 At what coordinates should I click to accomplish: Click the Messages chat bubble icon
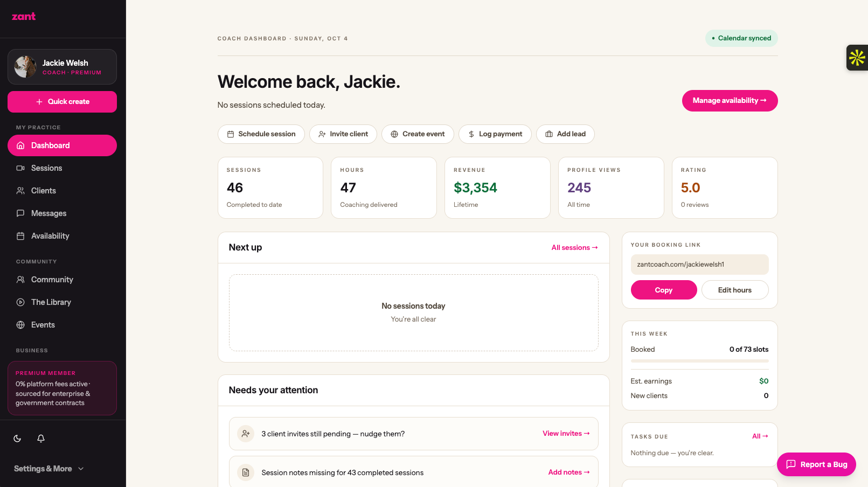(x=20, y=213)
